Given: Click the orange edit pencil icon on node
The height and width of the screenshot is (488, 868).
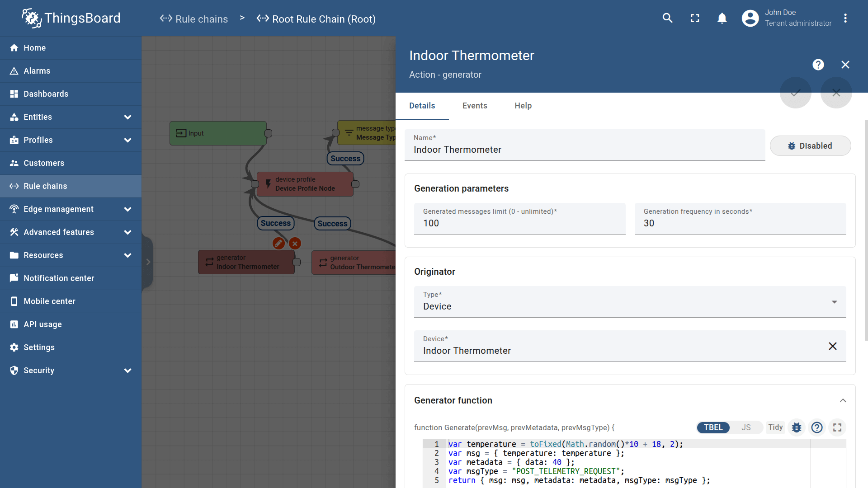Looking at the screenshot, I should point(278,244).
